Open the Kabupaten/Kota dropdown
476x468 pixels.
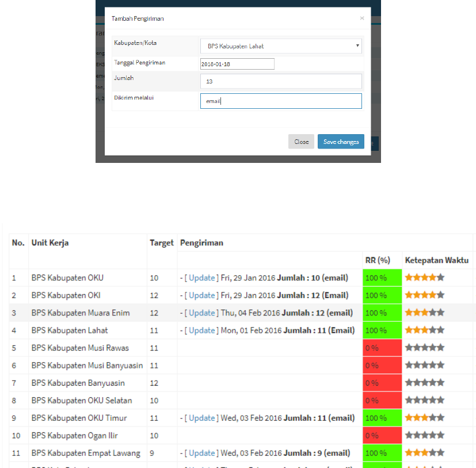pyautogui.click(x=281, y=46)
